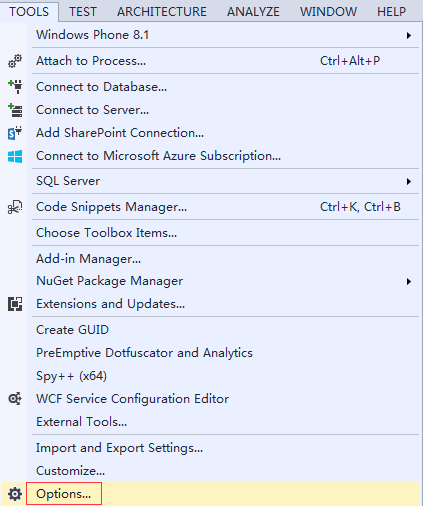Click the Connect to Server icon

point(15,110)
